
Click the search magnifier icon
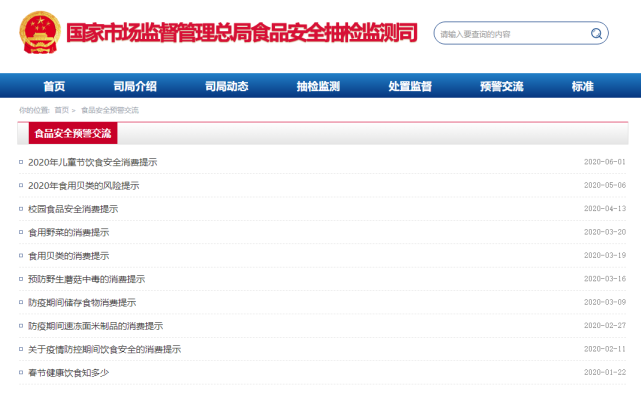click(x=596, y=34)
